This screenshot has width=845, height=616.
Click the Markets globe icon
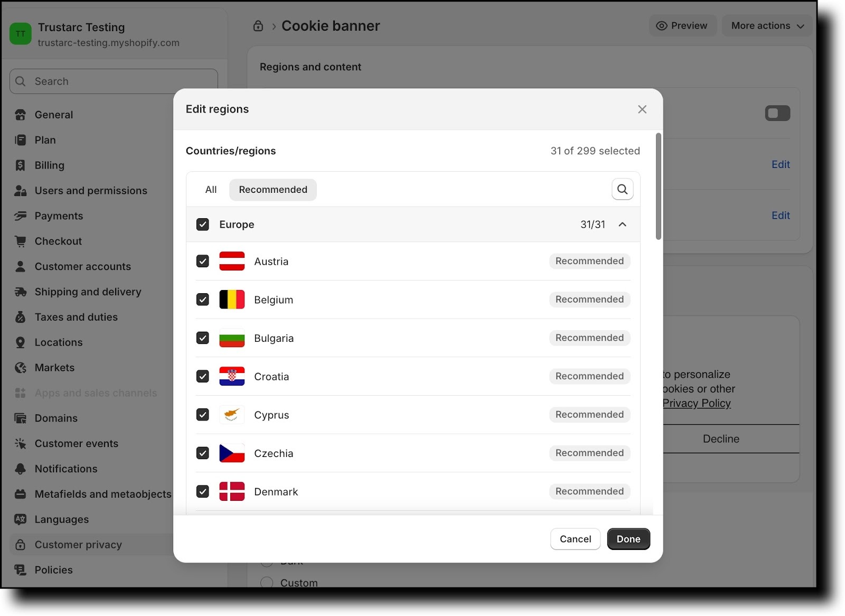(21, 368)
